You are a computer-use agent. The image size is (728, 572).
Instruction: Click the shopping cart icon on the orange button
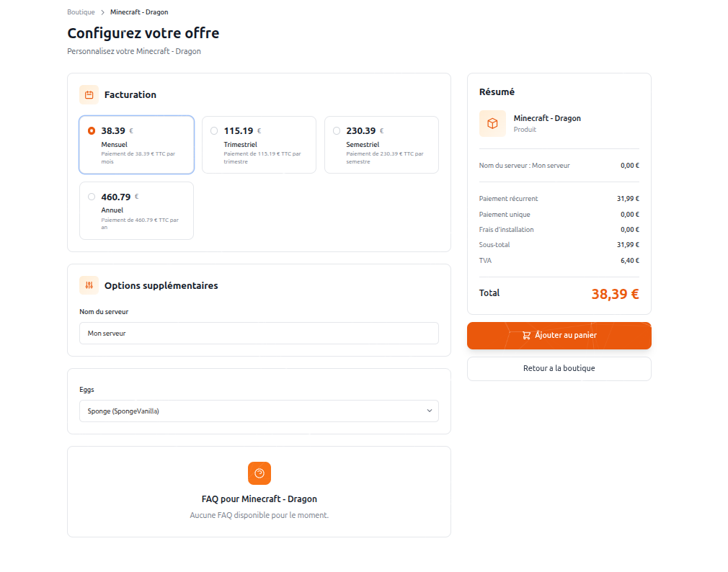tap(526, 336)
